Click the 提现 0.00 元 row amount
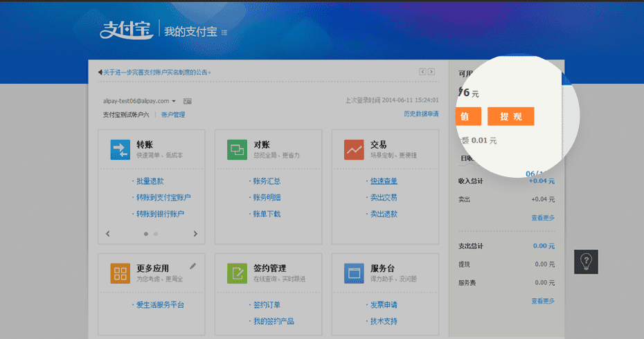 544,264
